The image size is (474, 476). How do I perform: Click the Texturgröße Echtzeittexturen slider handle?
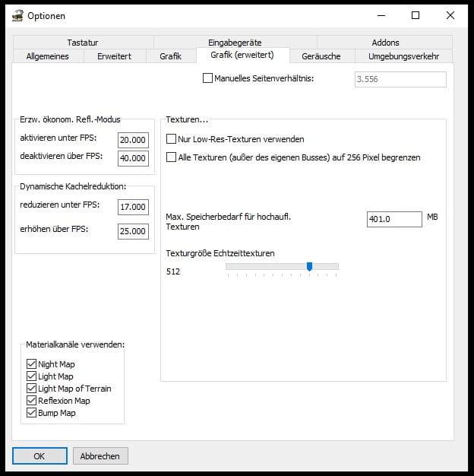[x=309, y=266]
